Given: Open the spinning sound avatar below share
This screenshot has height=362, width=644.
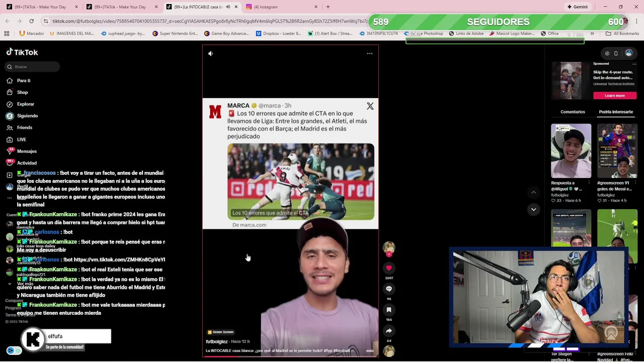Looking at the screenshot, I should point(389,350).
